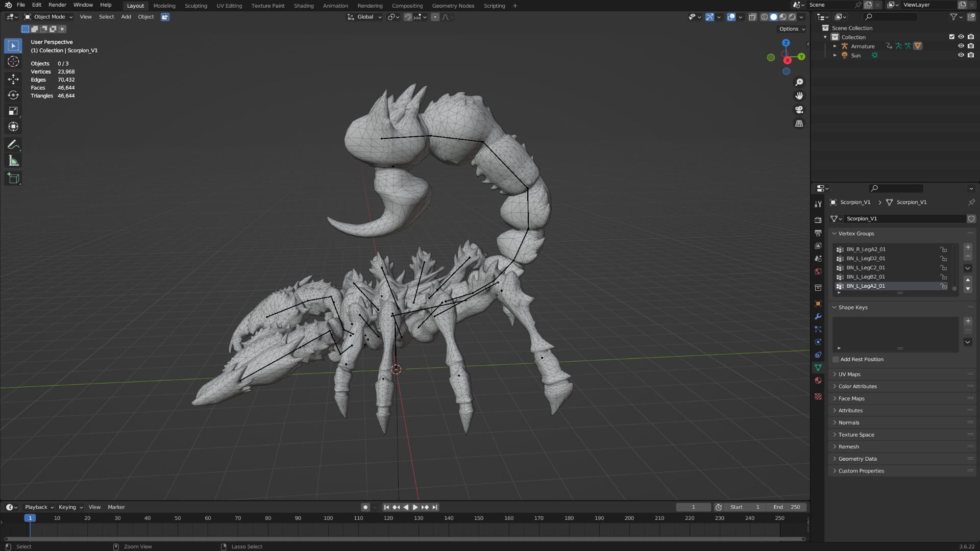Screen dimensions: 980x551
Task: Choose the Measure tool
Action: 13,161
